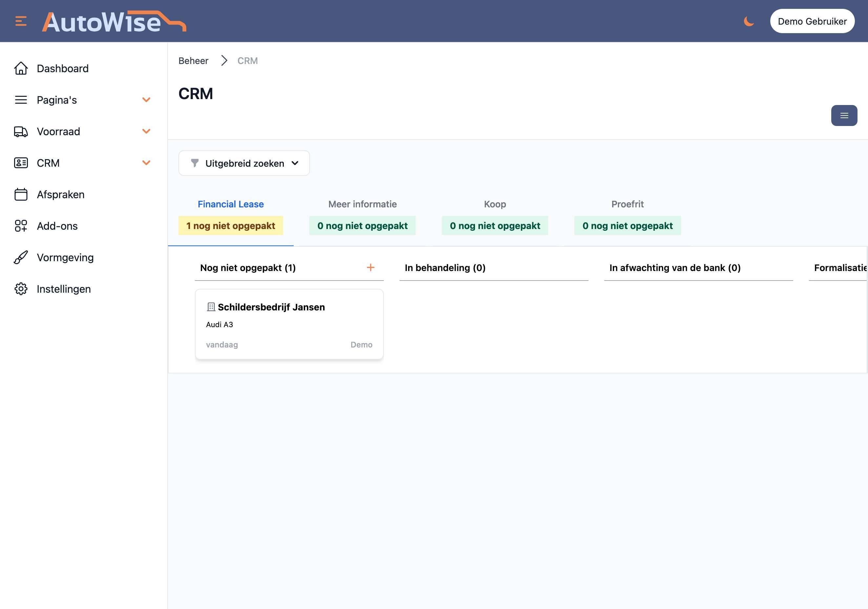Click 'vandaag' date on the lead card
868x609 pixels.
click(222, 345)
